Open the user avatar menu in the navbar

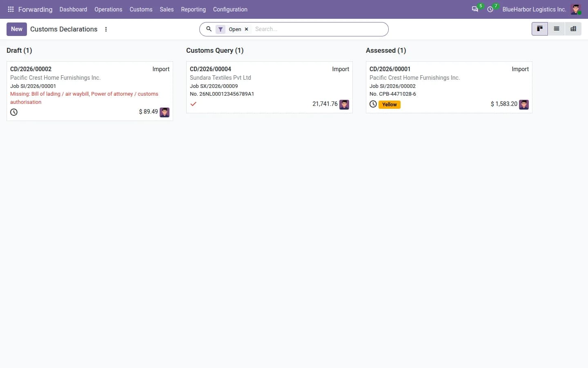click(576, 9)
